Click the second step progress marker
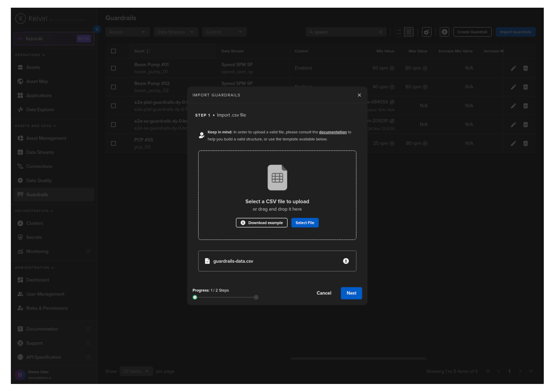The height and width of the screenshot is (392, 555). 256,297
